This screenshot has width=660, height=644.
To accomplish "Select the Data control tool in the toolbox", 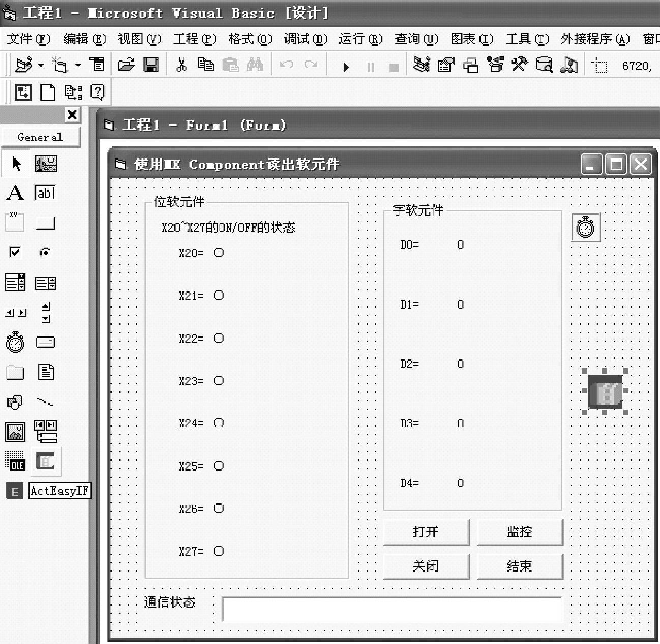I will coord(46,432).
